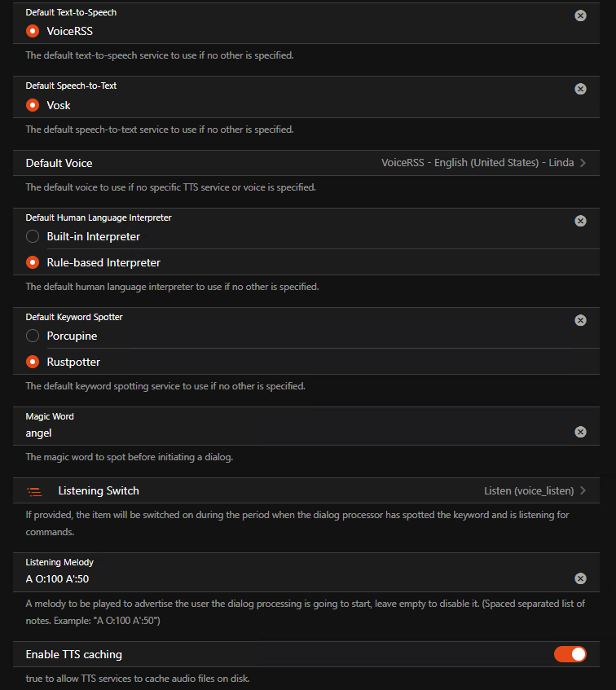
Task: Clear the Default Keyword Spotter selection
Action: (x=580, y=320)
